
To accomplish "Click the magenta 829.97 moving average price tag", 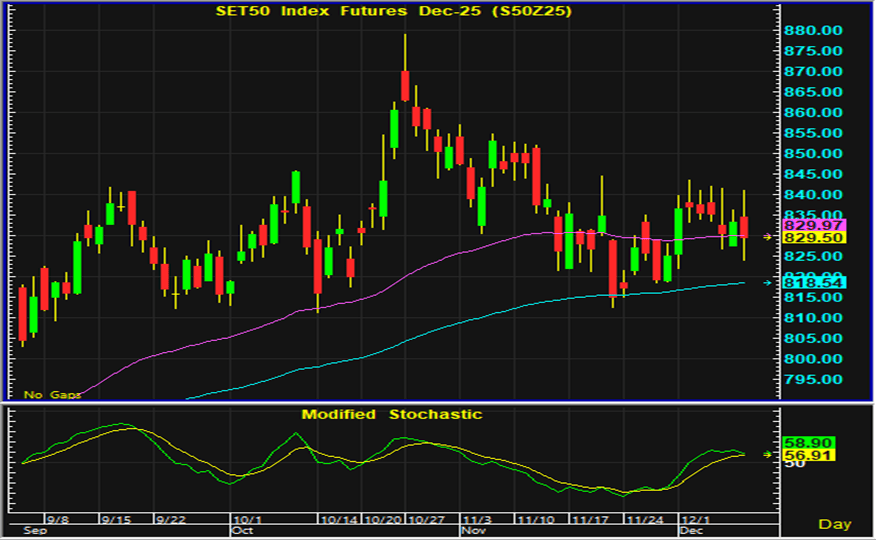I will 814,226.
